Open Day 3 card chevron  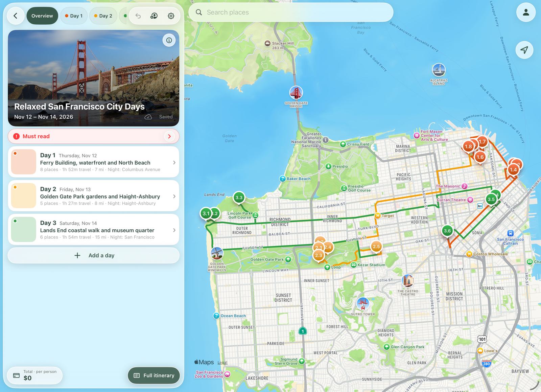[174, 230]
